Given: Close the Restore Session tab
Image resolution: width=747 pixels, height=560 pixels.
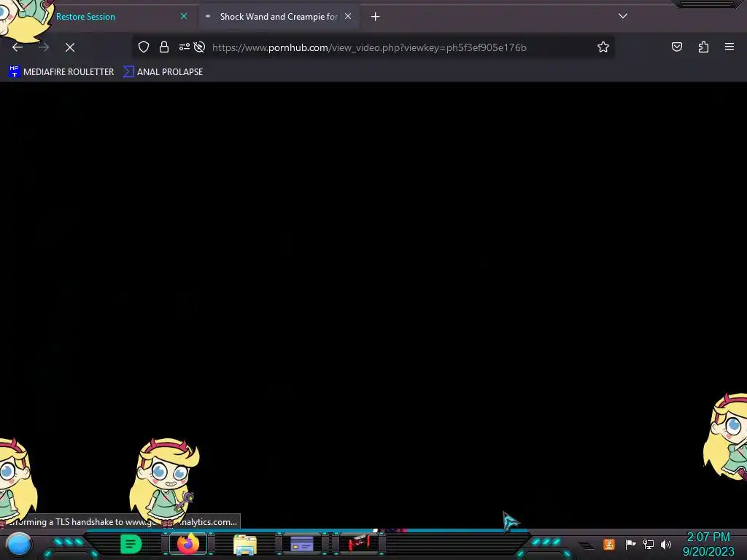Looking at the screenshot, I should (184, 16).
